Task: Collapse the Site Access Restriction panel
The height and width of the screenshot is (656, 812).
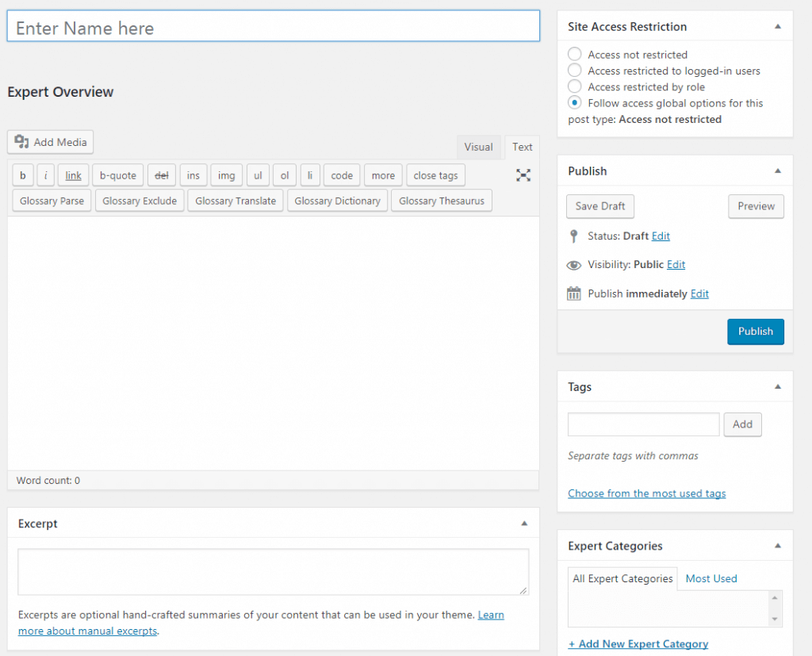Action: pos(777,26)
